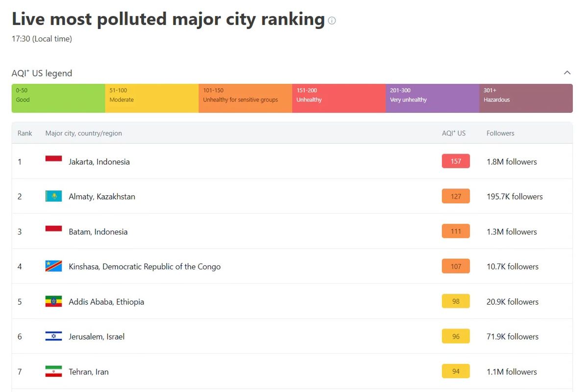The width and height of the screenshot is (588, 392).
Task: Click the Followers column header
Action: (500, 133)
